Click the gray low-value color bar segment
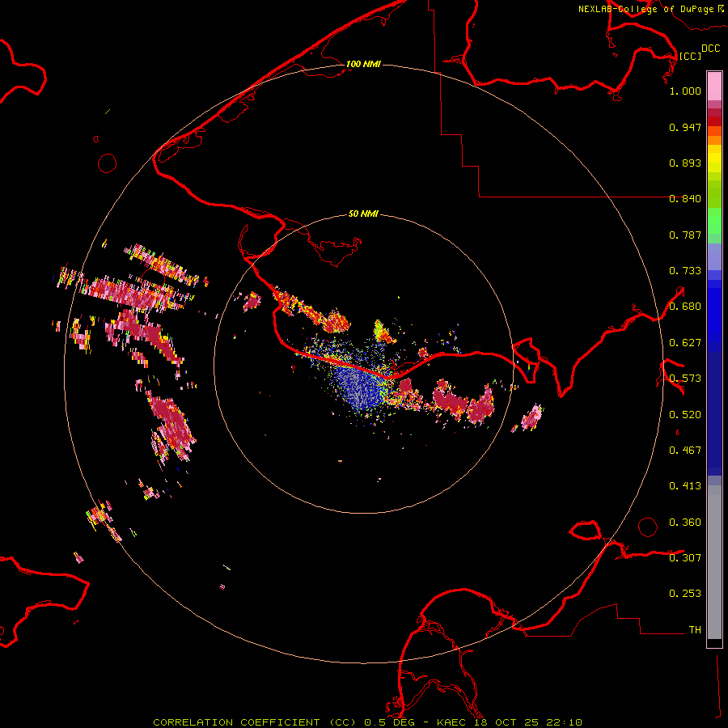The width and height of the screenshot is (728, 728). click(x=714, y=562)
